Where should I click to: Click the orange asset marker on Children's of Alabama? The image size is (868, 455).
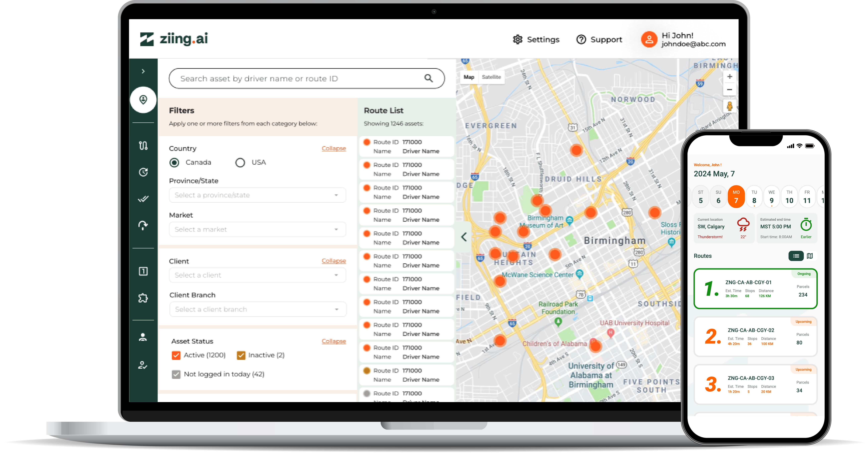(595, 346)
